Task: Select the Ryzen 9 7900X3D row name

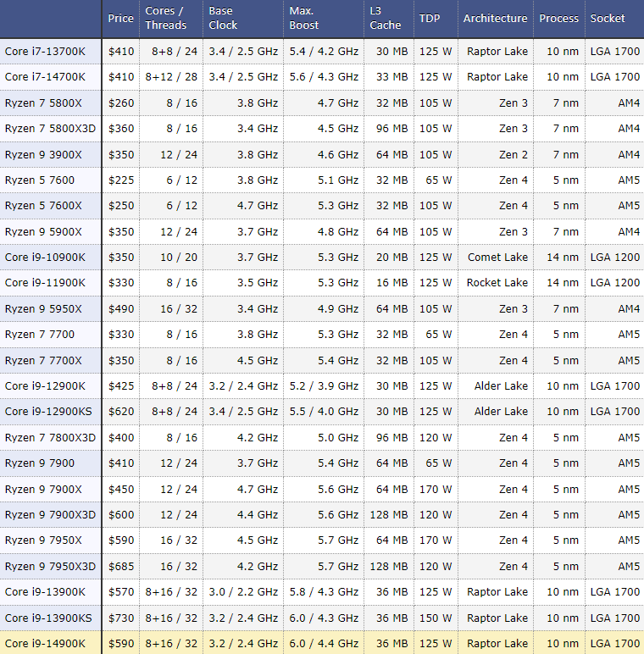Action: pyautogui.click(x=51, y=515)
